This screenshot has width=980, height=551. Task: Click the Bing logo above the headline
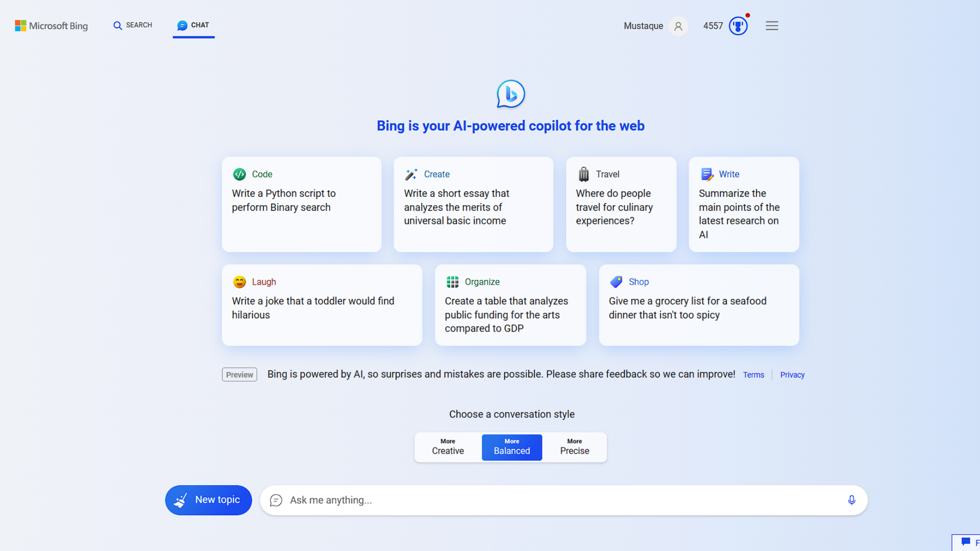pos(511,94)
